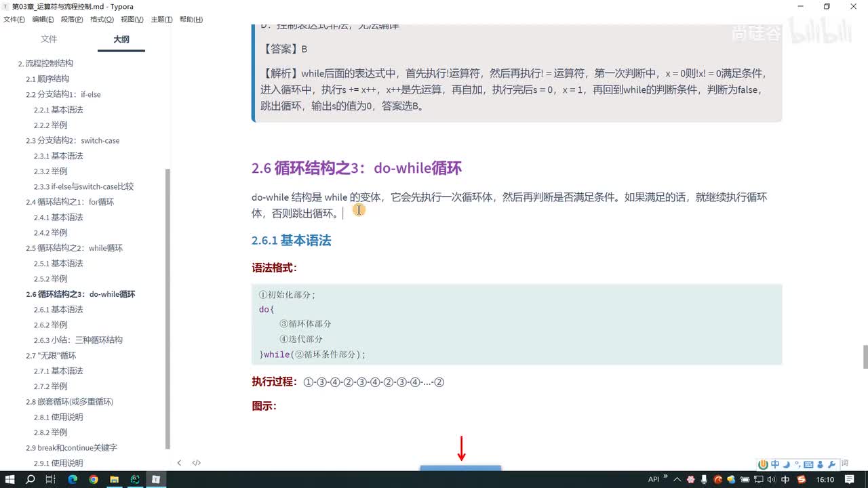The width and height of the screenshot is (868, 488).
Task: Jump to outline 2.3.3 if-else与switch-case比较
Action: click(x=83, y=186)
